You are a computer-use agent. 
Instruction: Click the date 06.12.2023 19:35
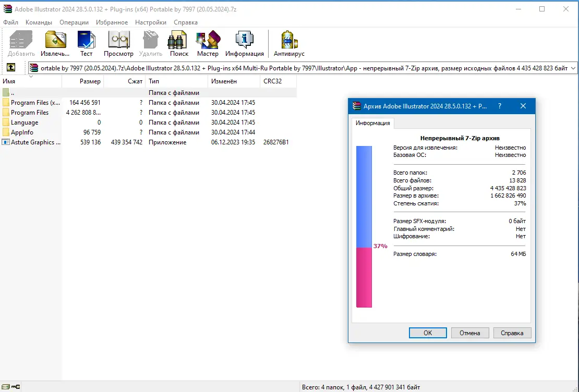tap(233, 142)
